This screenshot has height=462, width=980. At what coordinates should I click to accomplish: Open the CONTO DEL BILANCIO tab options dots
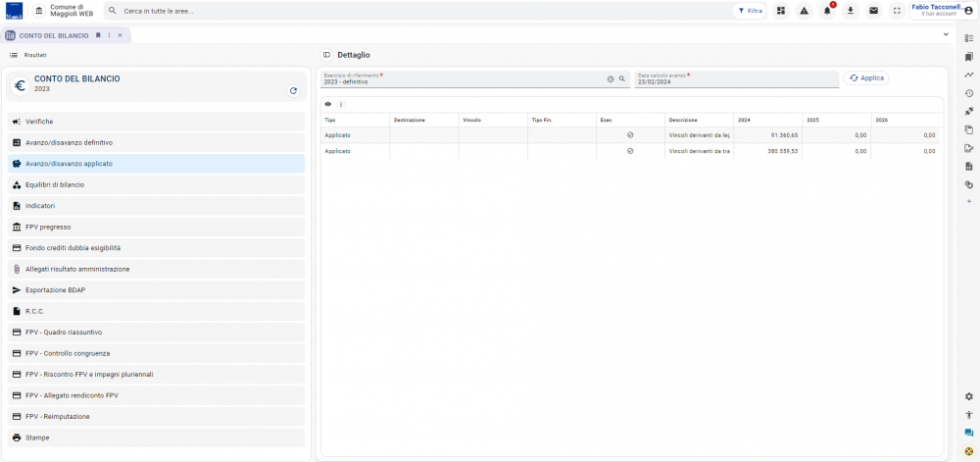(x=110, y=35)
